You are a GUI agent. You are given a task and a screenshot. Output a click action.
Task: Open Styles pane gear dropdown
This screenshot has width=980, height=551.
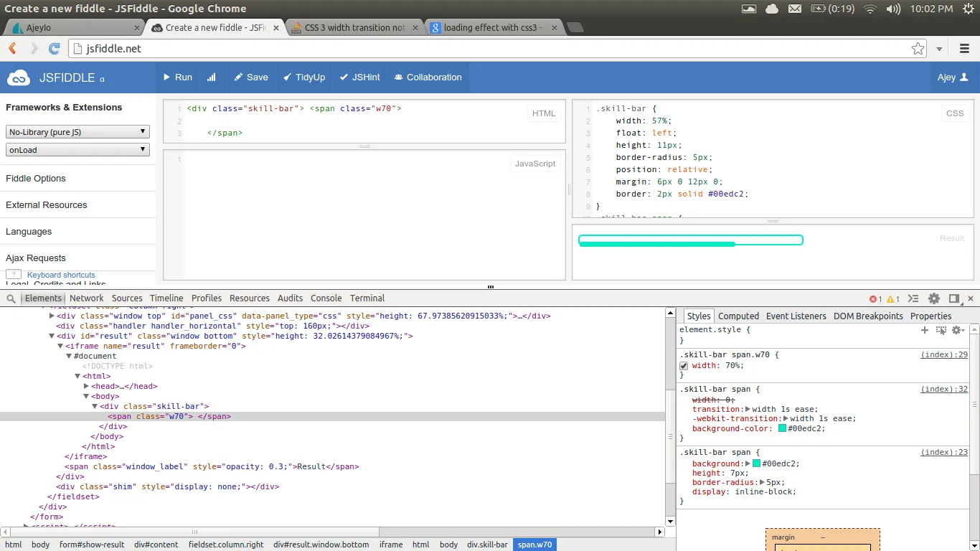click(x=958, y=330)
